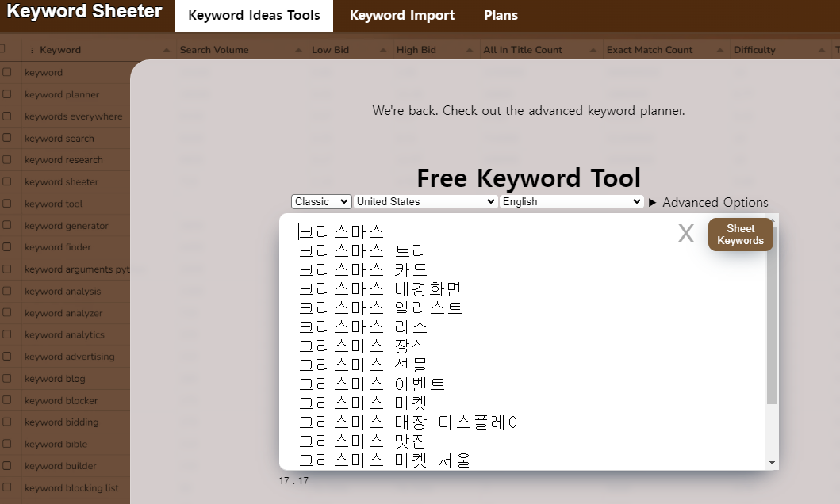This screenshot has width=840, height=504.
Task: Click the text area scroll-down arrow
Action: [772, 463]
